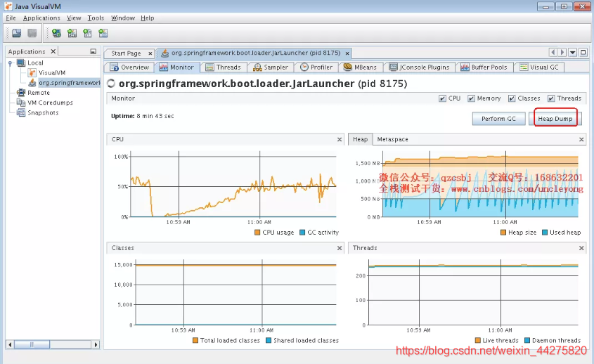The height and width of the screenshot is (364, 594).
Task: Click the Load snapshot toolbar icon
Action: [17, 33]
